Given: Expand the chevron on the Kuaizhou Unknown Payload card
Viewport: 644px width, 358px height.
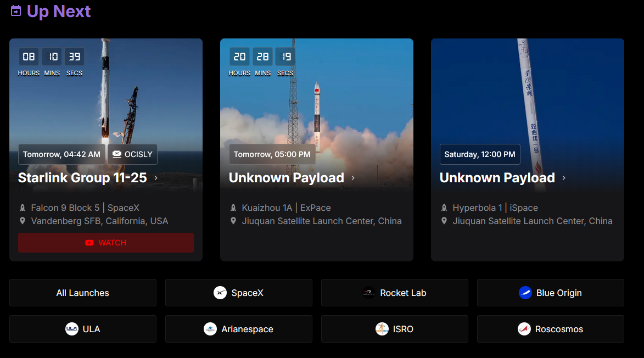Looking at the screenshot, I should coord(353,178).
